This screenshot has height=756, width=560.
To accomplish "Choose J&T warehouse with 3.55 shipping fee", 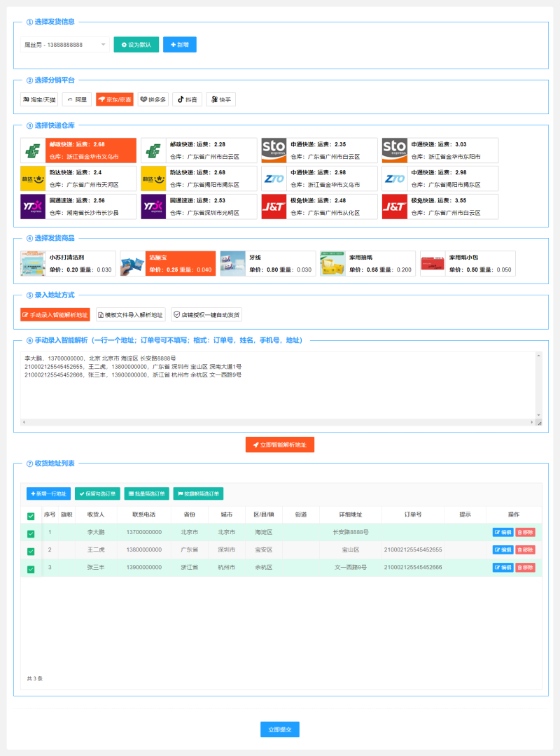I will point(440,206).
